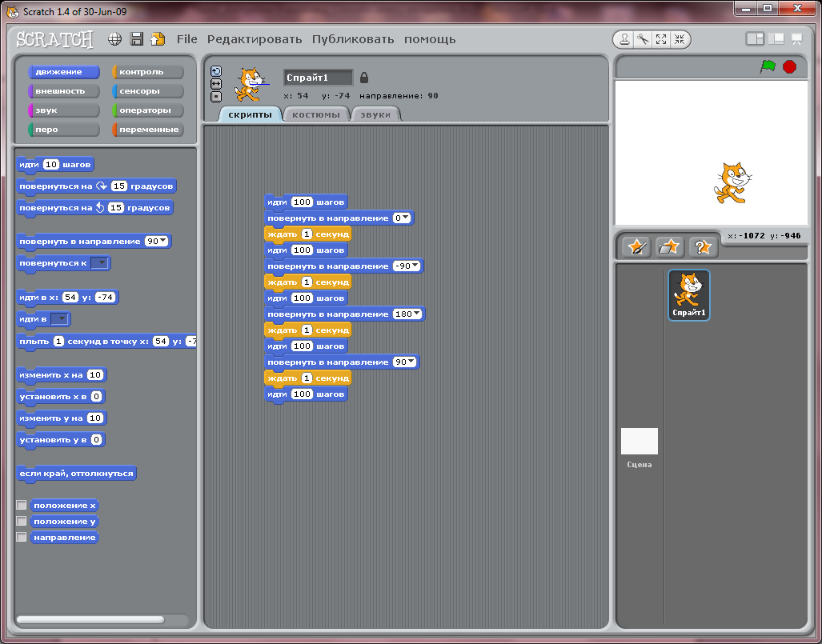Open the Редактировать menu

click(x=255, y=39)
